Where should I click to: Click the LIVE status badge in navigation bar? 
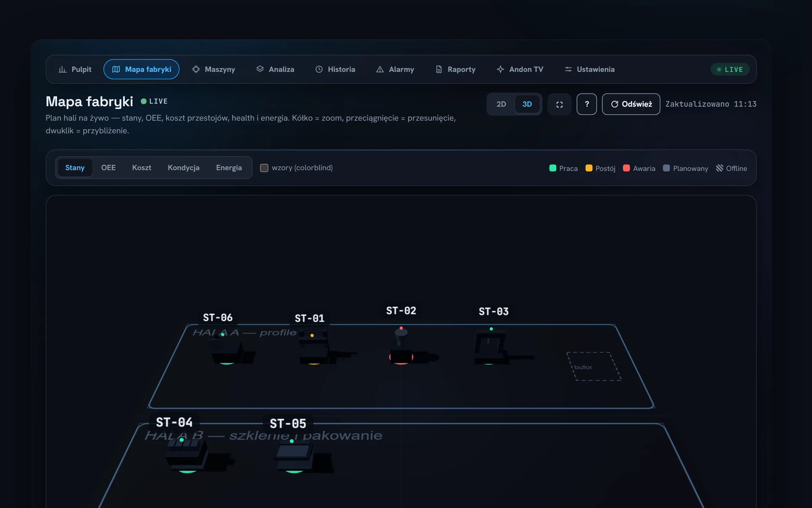pos(730,69)
